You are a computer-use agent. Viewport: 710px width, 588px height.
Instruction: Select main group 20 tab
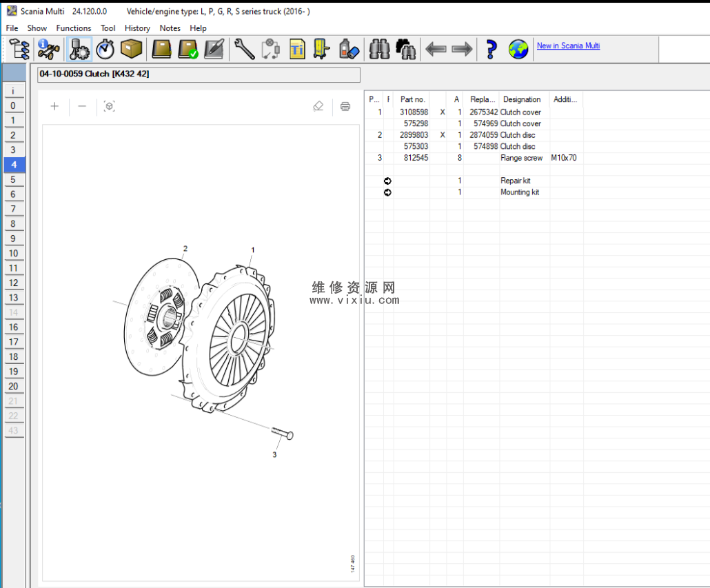coord(14,386)
